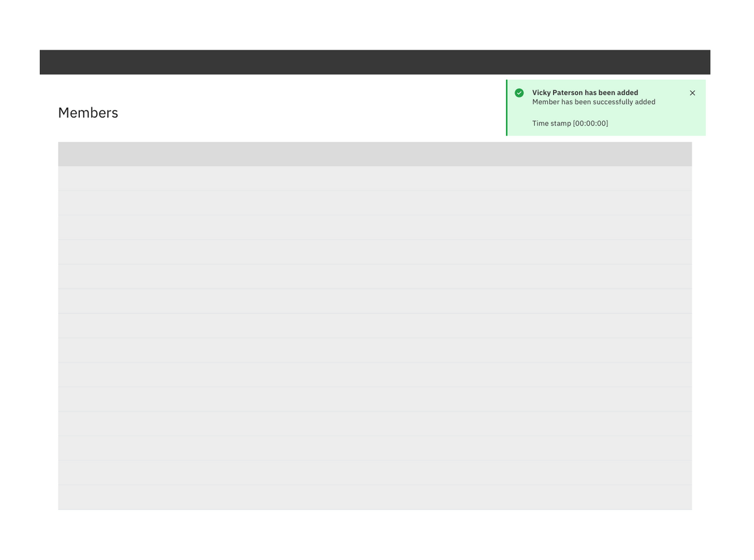754x560 pixels.
Task: Click the second-to-last table row
Action: (375, 471)
